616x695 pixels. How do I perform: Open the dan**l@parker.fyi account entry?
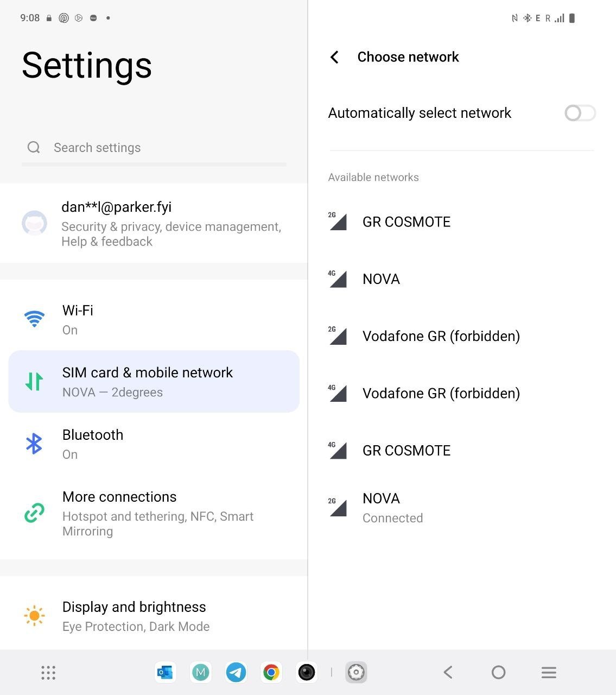154,223
